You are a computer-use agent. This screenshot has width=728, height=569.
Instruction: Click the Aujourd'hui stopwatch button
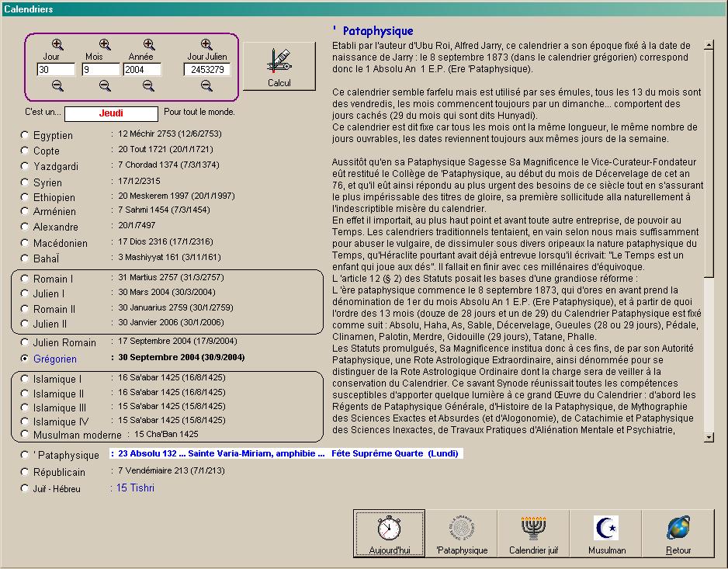[x=389, y=533]
